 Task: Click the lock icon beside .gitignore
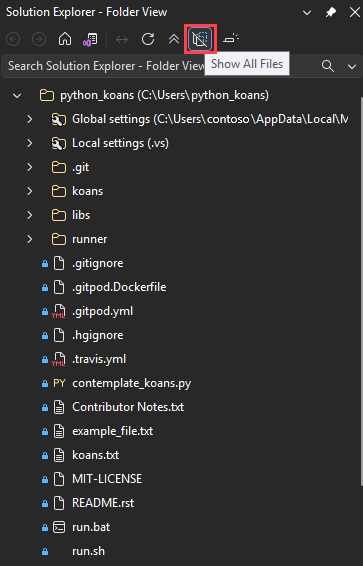pos(45,264)
